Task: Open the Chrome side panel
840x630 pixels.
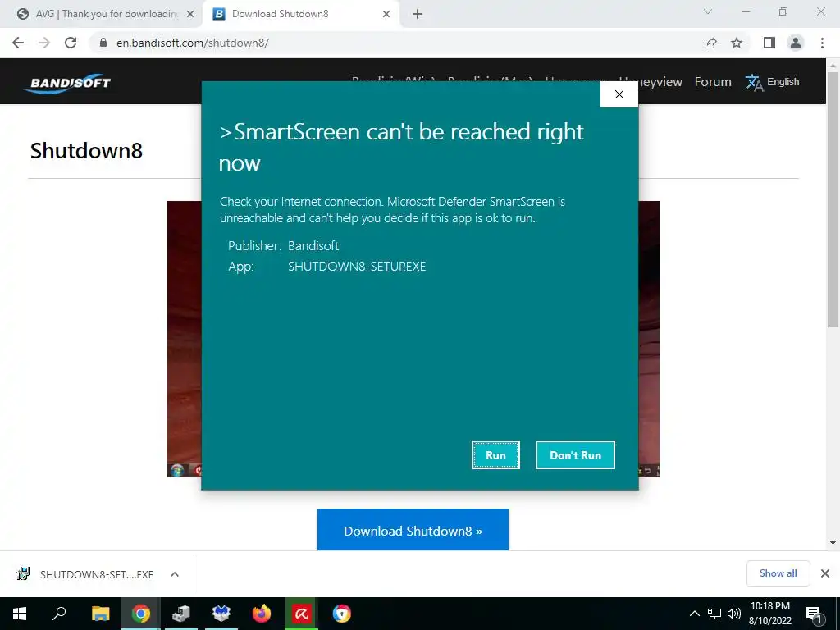Action: [x=769, y=43]
